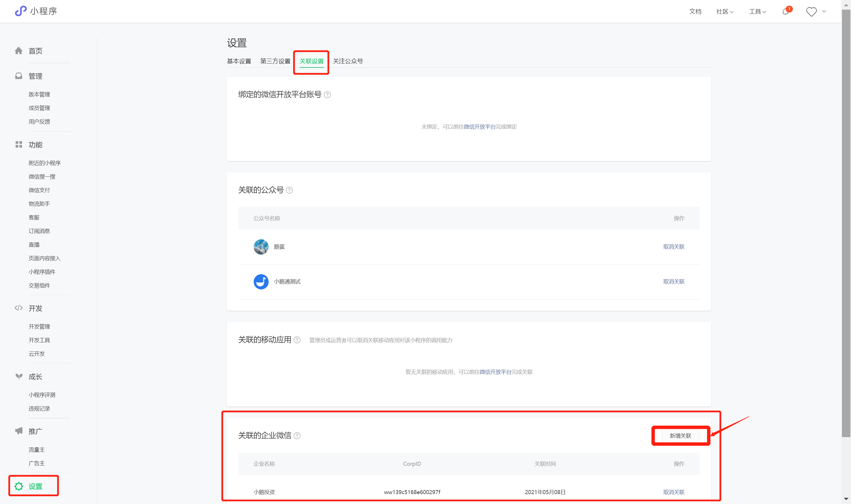Open 广告主 in the sidebar
Image resolution: width=851 pixels, height=504 pixels.
pos(36,463)
